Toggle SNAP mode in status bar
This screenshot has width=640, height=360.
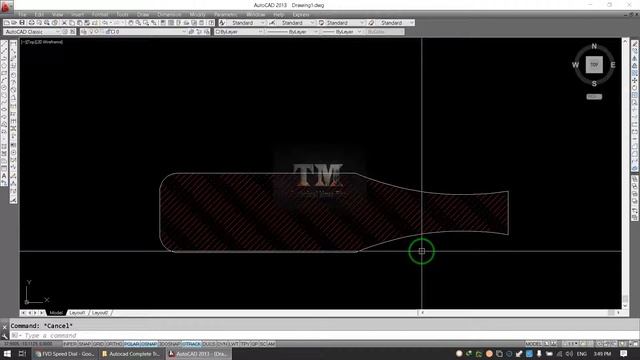[85, 344]
